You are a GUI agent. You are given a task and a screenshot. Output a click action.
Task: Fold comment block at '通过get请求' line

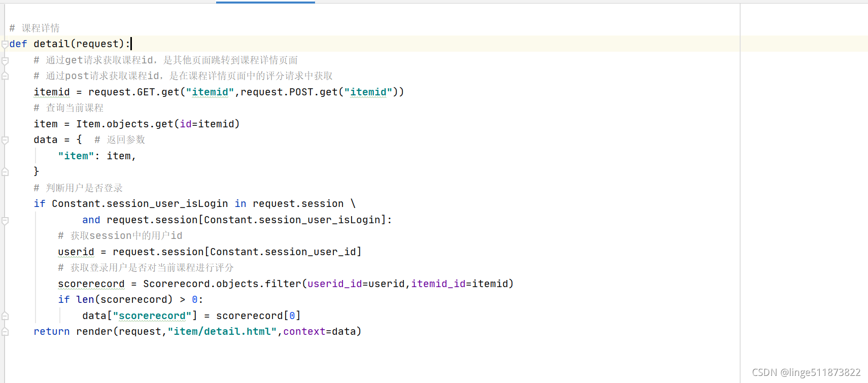pyautogui.click(x=5, y=60)
